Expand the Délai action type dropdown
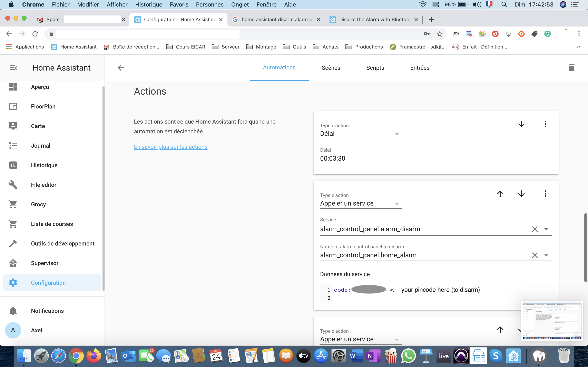 pyautogui.click(x=396, y=134)
